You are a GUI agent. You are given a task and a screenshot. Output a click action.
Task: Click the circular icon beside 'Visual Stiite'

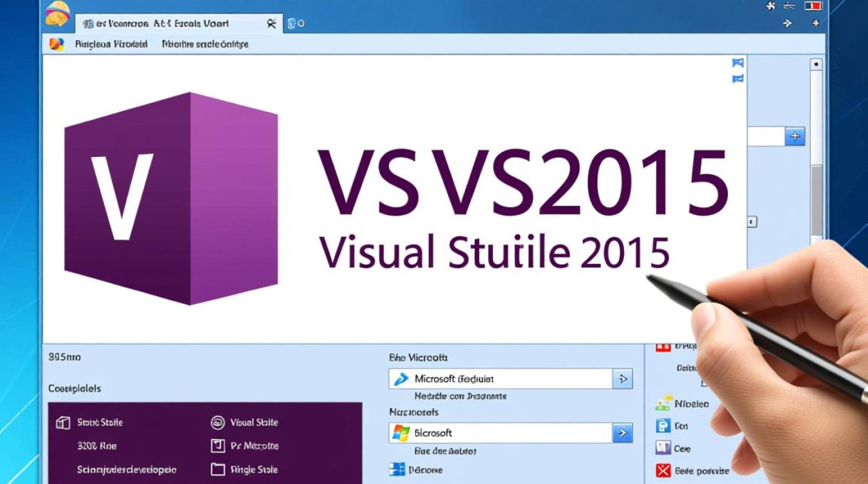[x=218, y=423]
